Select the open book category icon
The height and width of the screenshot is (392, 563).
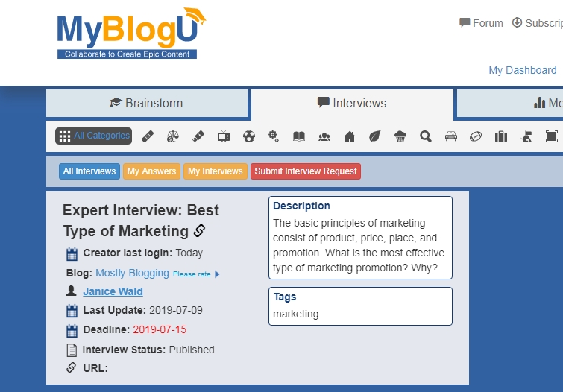[x=299, y=136]
